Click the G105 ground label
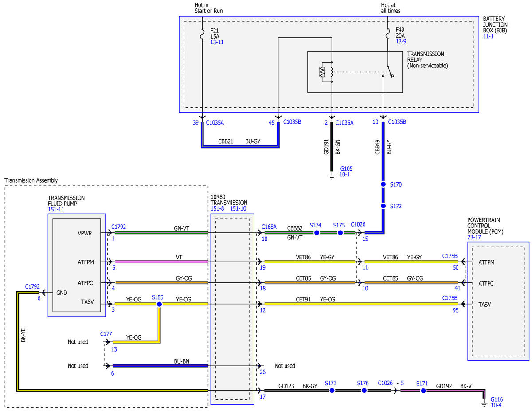This screenshot has width=532, height=411. click(x=346, y=169)
